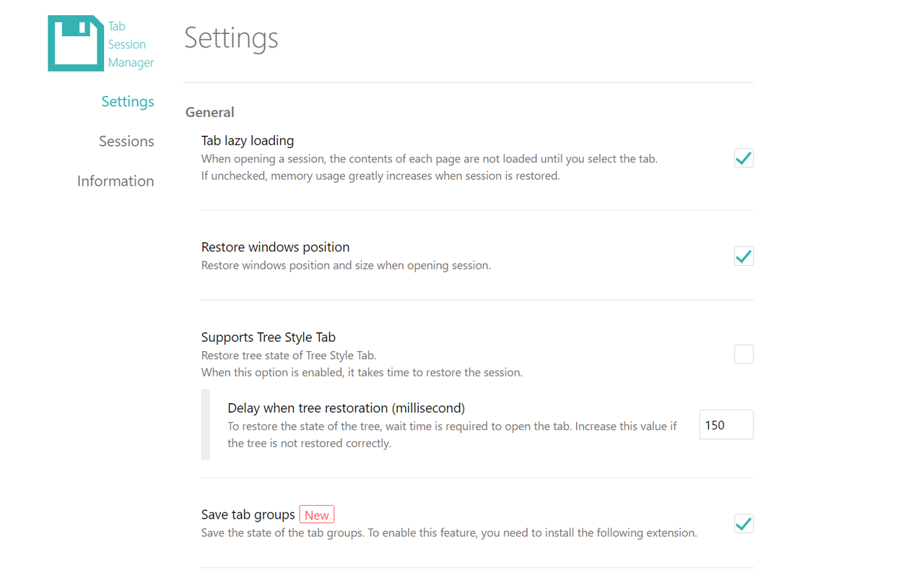Screen dimensions: 924x578
Task: Click the Supports Tree Style Tab label
Action: 268,337
